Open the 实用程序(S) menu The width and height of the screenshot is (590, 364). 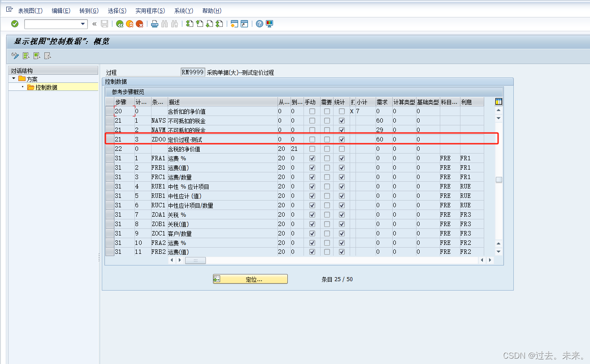pyautogui.click(x=150, y=11)
